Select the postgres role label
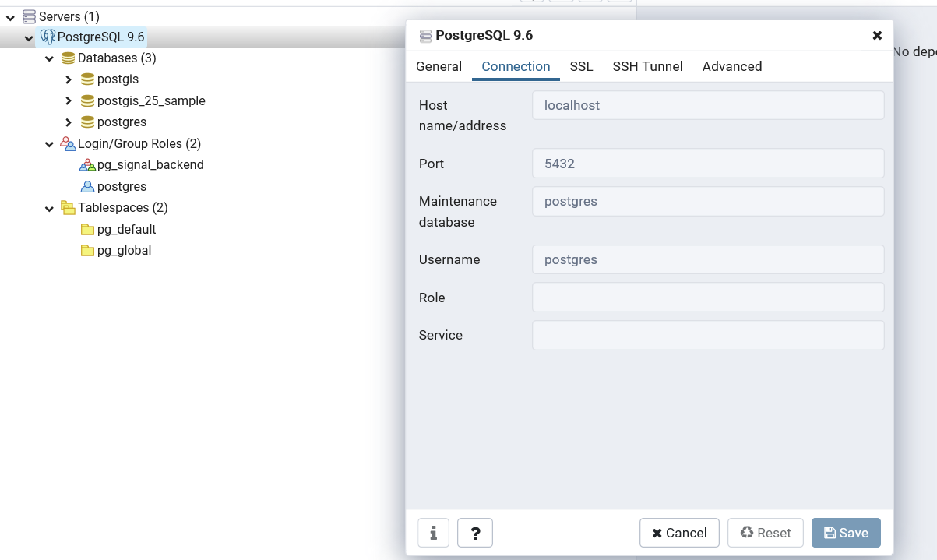Image resolution: width=937 pixels, height=560 pixels. 122,187
